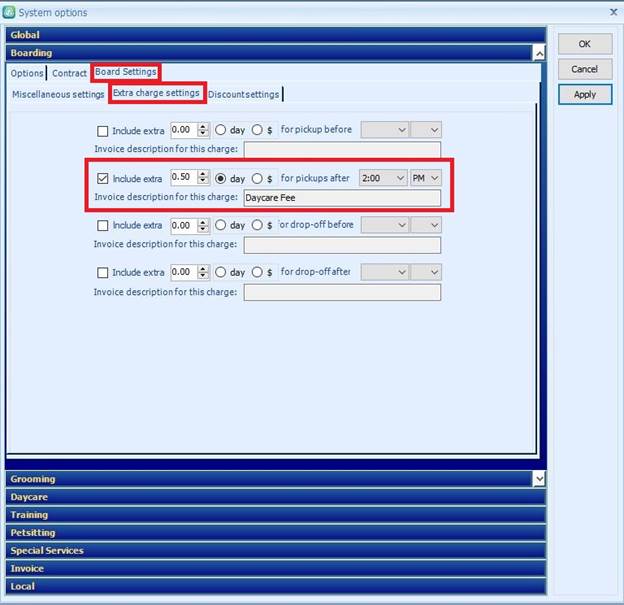Select $ radio for pickups after

[x=257, y=178]
